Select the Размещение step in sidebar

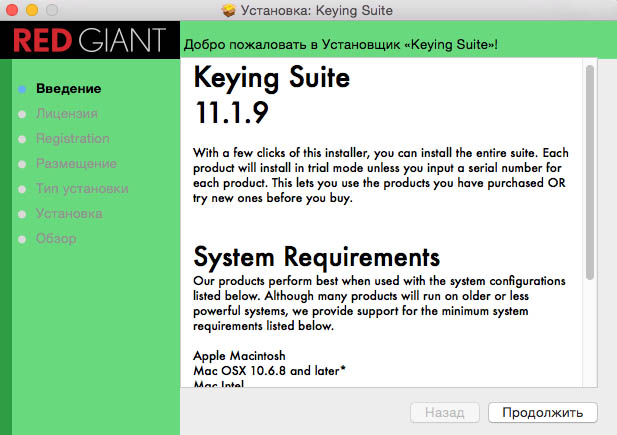(76, 163)
